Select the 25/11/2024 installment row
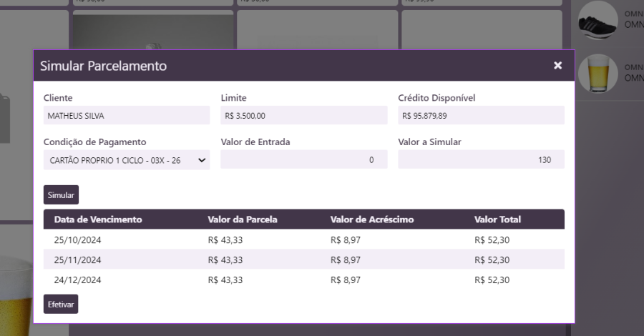 (303, 260)
